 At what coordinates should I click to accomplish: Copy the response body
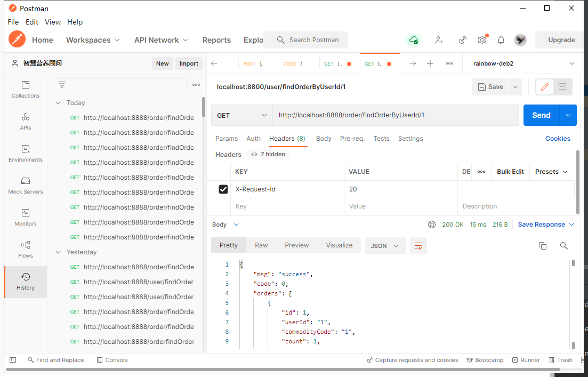click(x=543, y=246)
